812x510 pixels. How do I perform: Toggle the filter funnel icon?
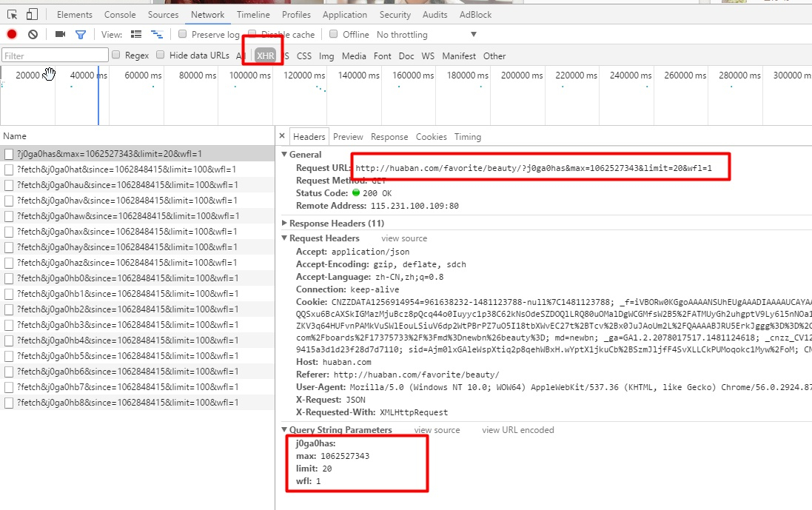(81, 34)
